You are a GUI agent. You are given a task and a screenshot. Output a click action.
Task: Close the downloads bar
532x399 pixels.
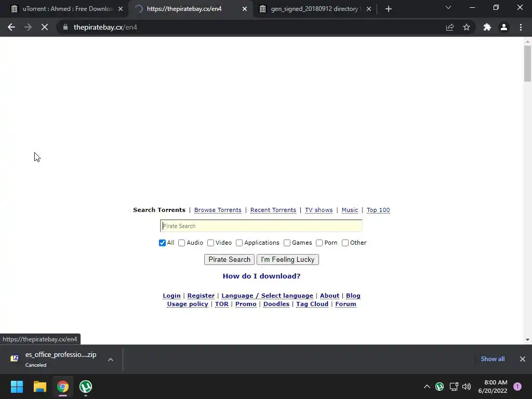tap(523, 359)
